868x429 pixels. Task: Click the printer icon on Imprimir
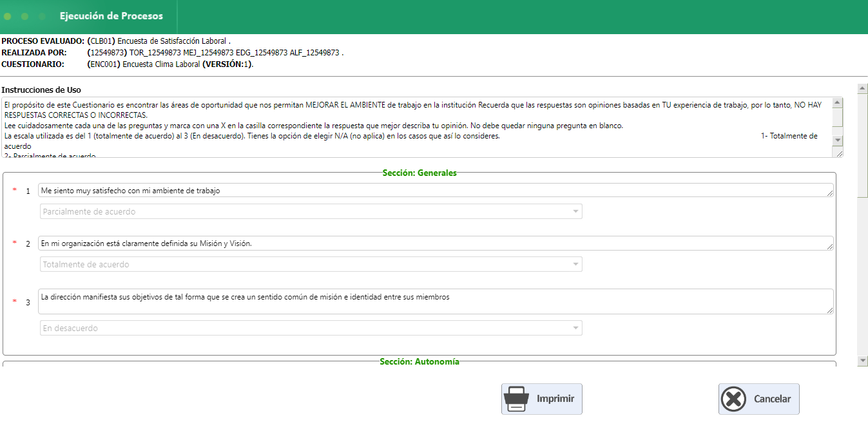pos(516,399)
